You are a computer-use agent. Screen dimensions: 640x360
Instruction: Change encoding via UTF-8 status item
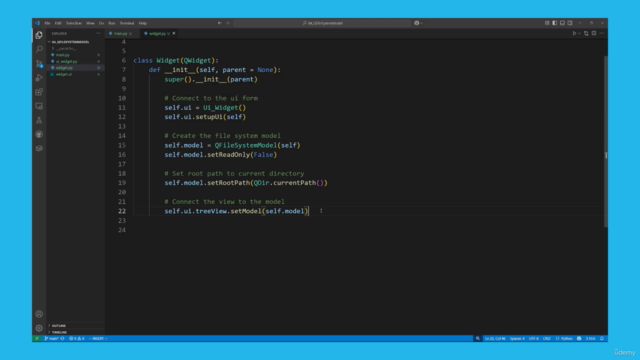click(534, 338)
